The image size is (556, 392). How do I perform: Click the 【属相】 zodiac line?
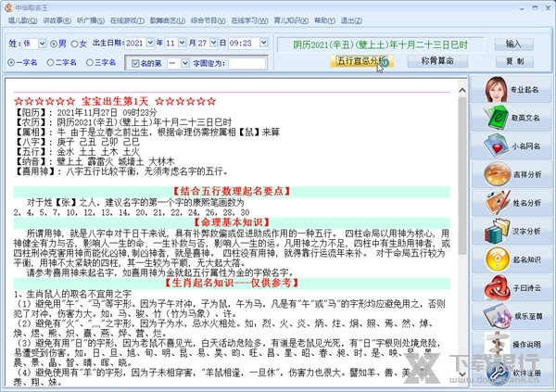[x=146, y=133]
